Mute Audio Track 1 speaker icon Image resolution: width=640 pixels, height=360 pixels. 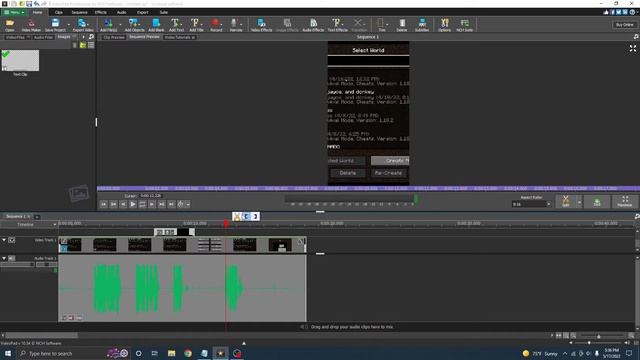(12, 258)
